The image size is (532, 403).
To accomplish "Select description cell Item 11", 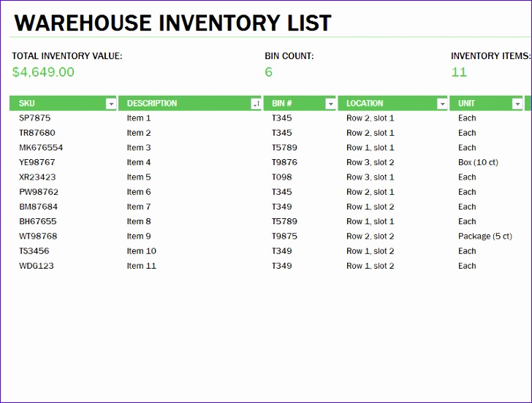I will [x=142, y=266].
